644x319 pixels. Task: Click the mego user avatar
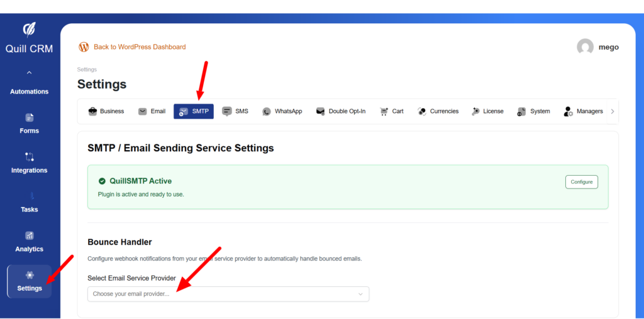click(x=585, y=47)
